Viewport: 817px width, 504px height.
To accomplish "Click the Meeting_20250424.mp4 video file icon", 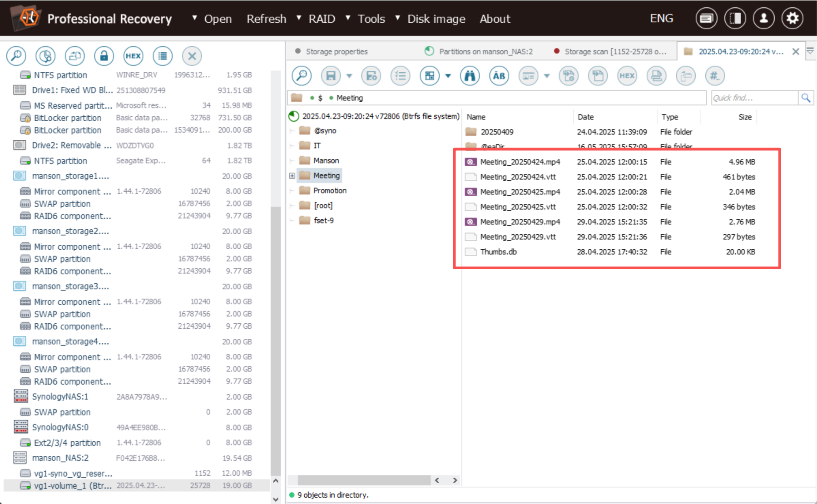I will point(471,162).
